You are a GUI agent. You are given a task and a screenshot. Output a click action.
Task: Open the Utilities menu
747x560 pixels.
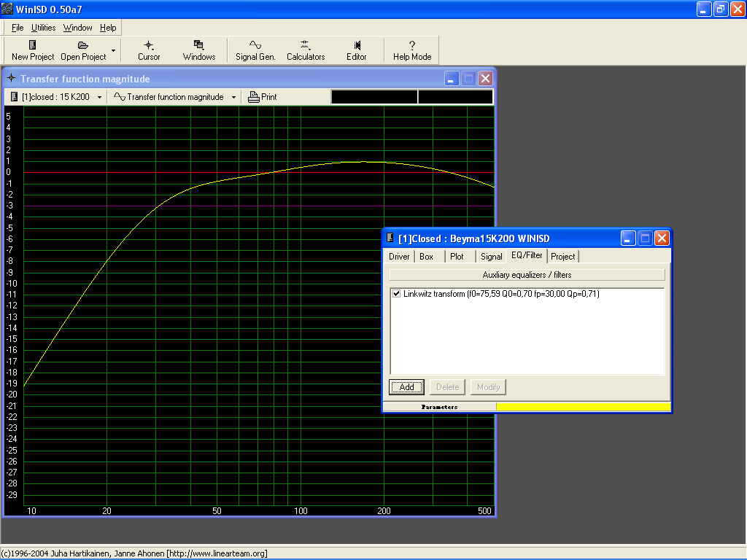point(43,28)
